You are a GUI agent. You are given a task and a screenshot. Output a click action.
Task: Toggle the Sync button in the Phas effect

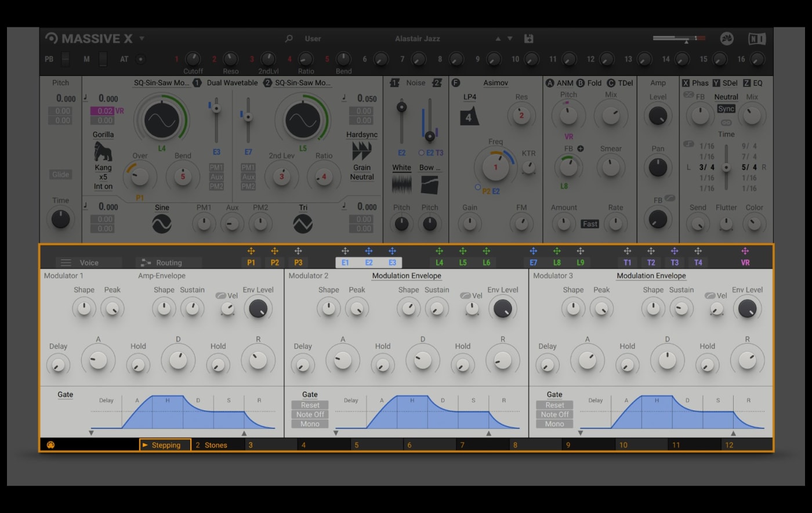tap(726, 109)
